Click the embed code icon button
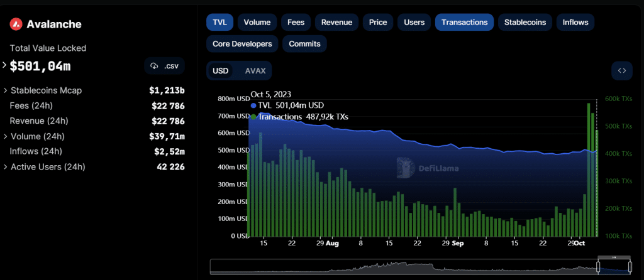 coord(622,70)
